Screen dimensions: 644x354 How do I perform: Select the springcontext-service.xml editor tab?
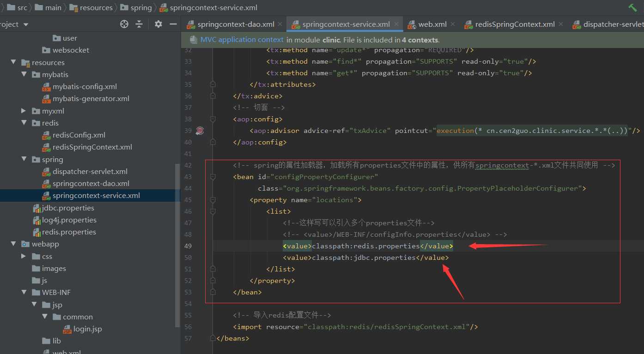coord(346,24)
